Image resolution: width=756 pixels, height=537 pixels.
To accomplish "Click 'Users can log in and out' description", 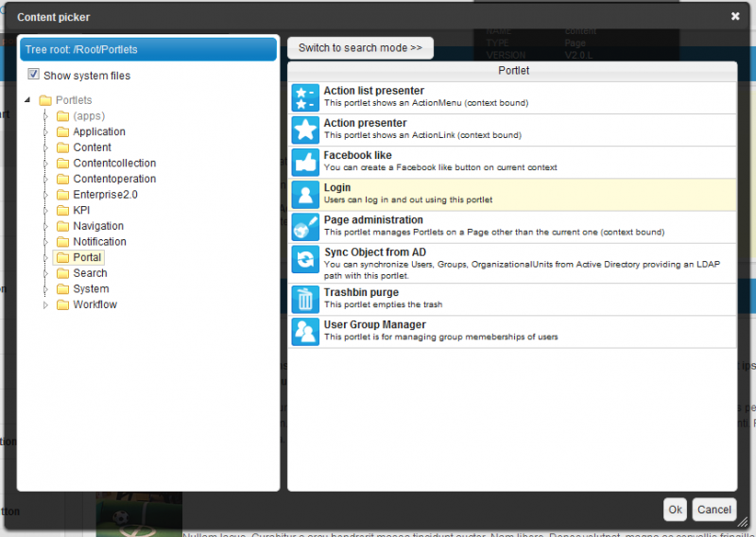I will click(408, 199).
